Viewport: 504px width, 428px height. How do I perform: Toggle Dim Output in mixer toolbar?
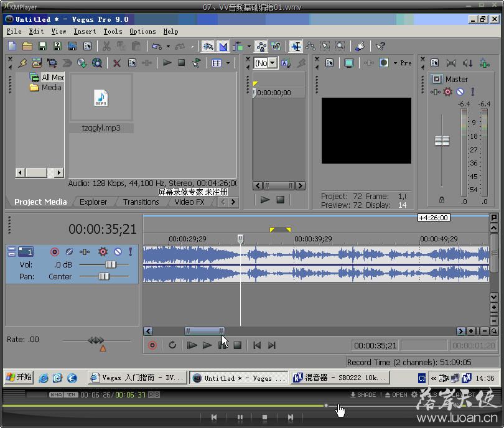click(x=467, y=63)
